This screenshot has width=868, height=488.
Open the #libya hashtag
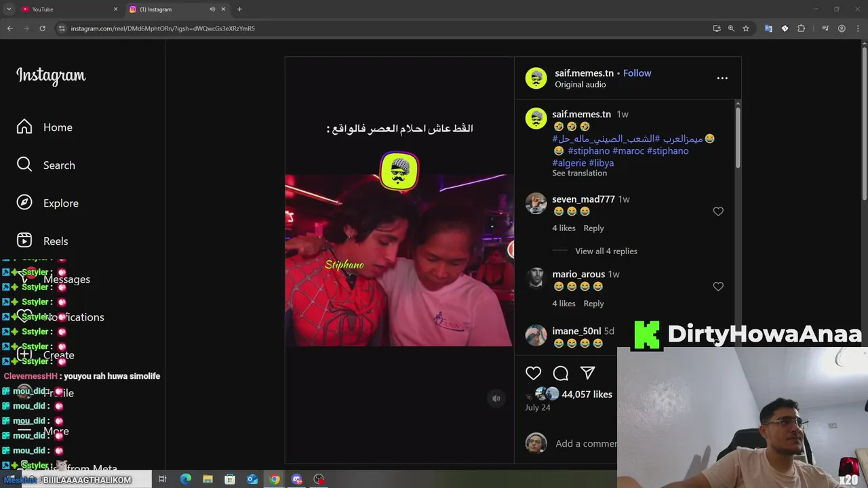601,163
